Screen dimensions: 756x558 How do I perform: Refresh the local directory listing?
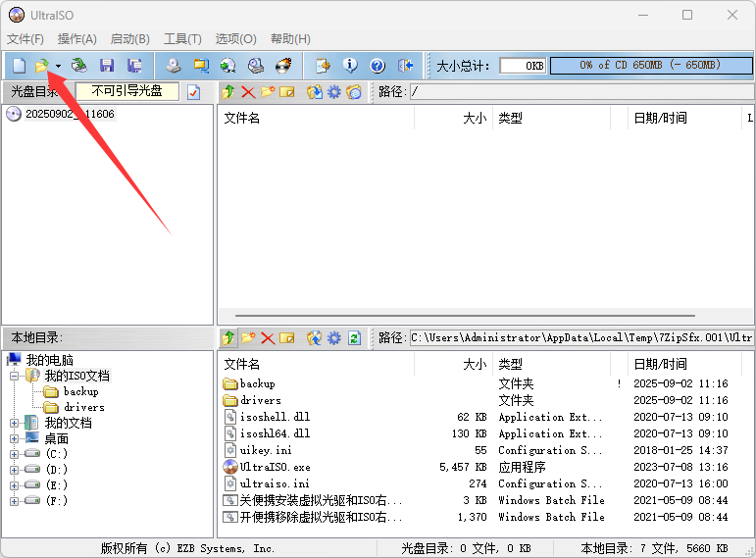click(354, 338)
